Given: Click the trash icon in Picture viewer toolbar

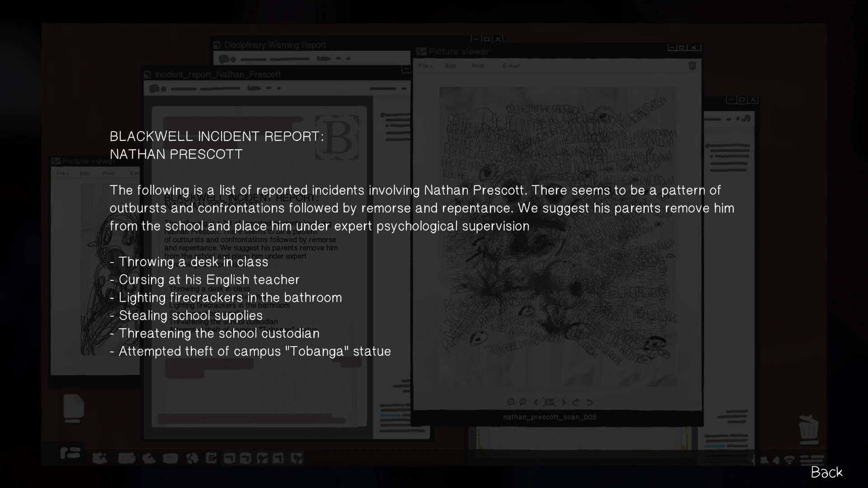Looking at the screenshot, I should click(692, 66).
